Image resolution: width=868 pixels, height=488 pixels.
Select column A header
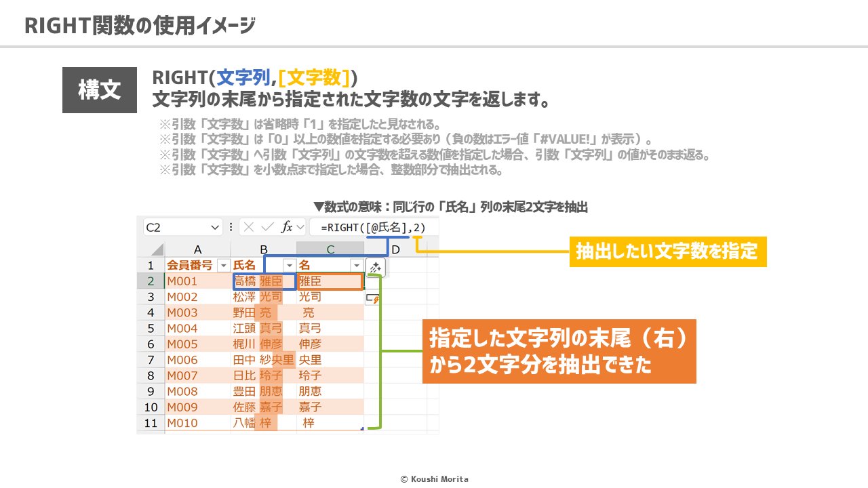pyautogui.click(x=197, y=249)
